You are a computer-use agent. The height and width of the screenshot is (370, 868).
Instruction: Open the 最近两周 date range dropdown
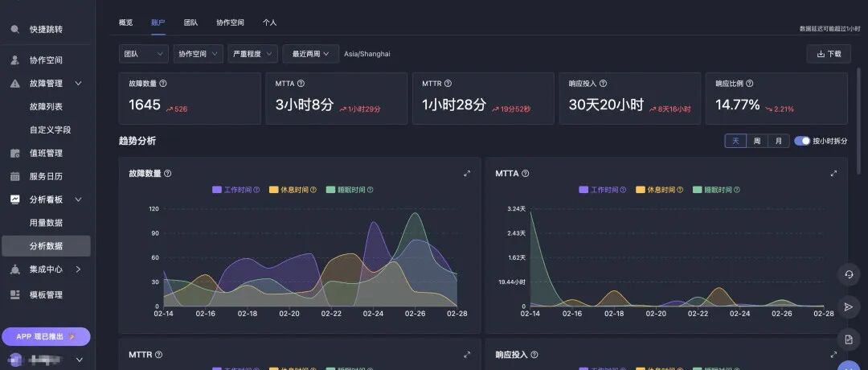pyautogui.click(x=311, y=54)
